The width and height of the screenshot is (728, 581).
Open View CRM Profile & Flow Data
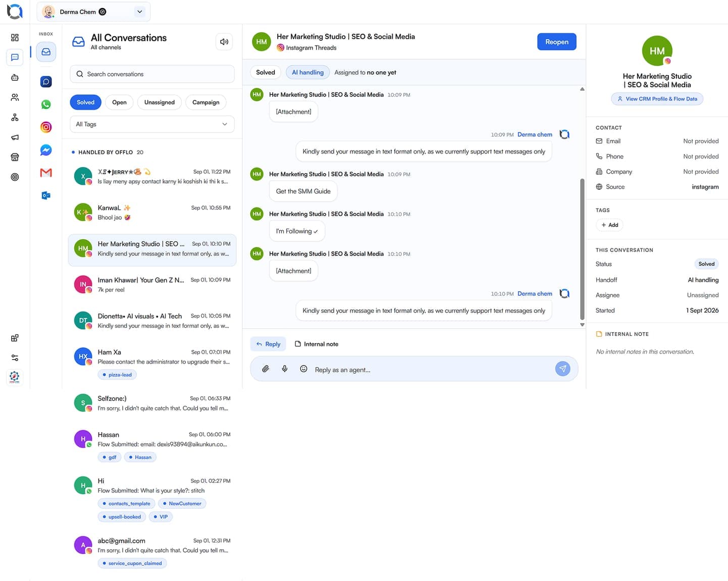pos(657,99)
